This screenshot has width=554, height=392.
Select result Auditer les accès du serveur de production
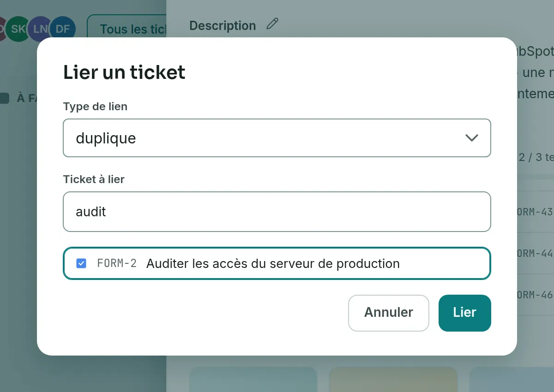(x=277, y=263)
